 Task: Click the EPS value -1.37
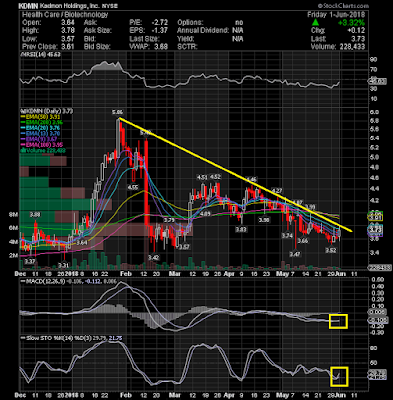[159, 31]
